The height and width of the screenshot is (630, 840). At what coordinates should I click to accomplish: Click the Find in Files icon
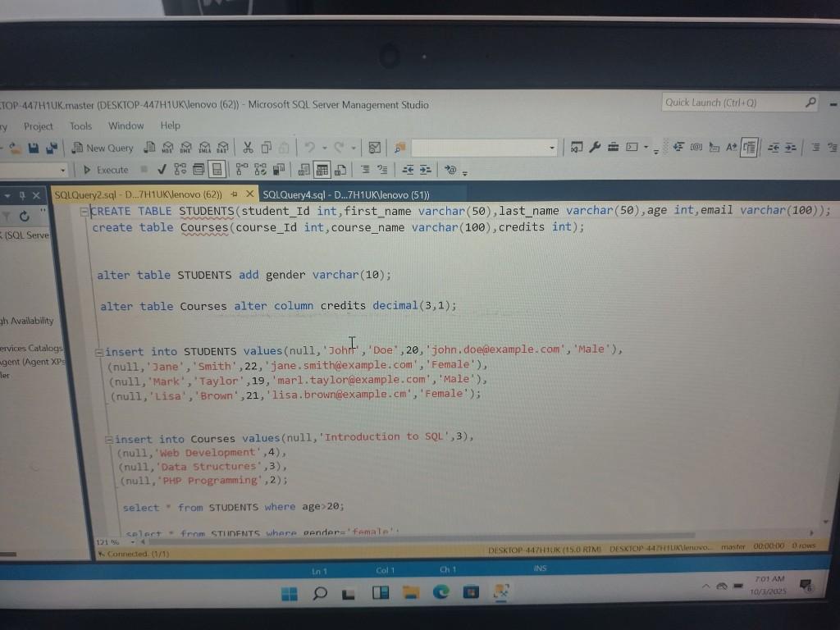click(399, 148)
